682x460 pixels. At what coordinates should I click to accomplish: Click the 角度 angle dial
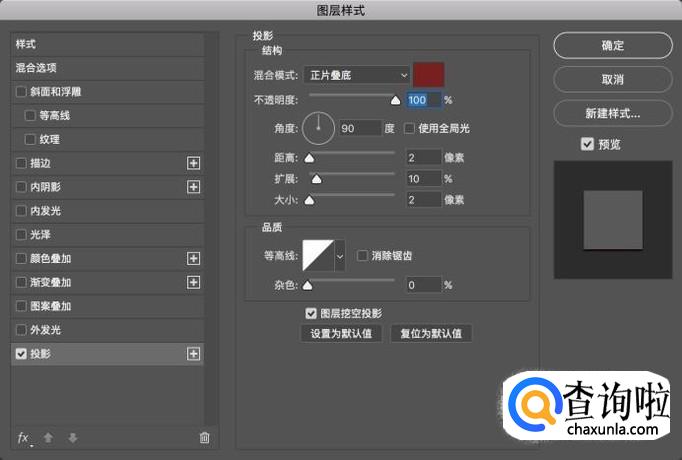click(318, 126)
